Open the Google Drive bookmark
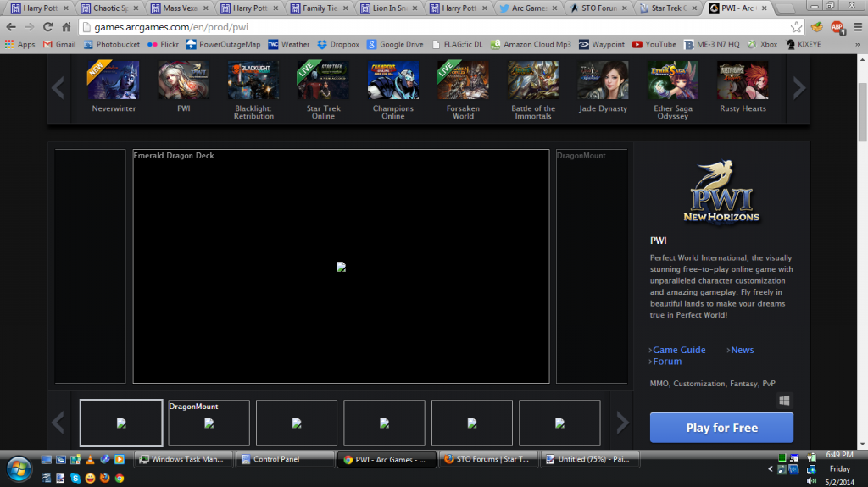This screenshot has width=868, height=487. pos(395,44)
